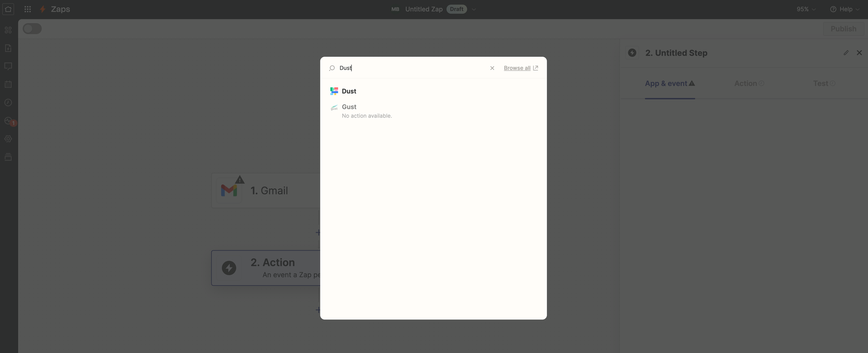Open the sidebar calendar icon
Viewport: 868px width, 353px height.
8,85
